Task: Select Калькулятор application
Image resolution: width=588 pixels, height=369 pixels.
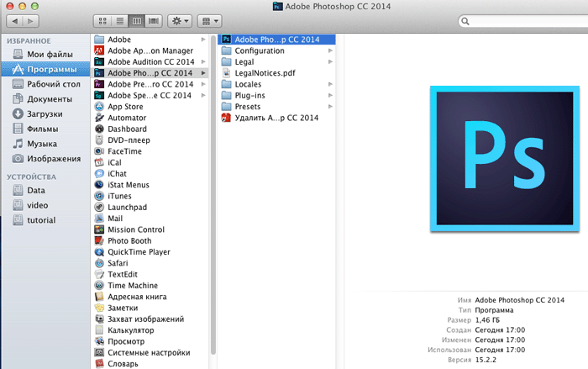Action: (x=150, y=330)
